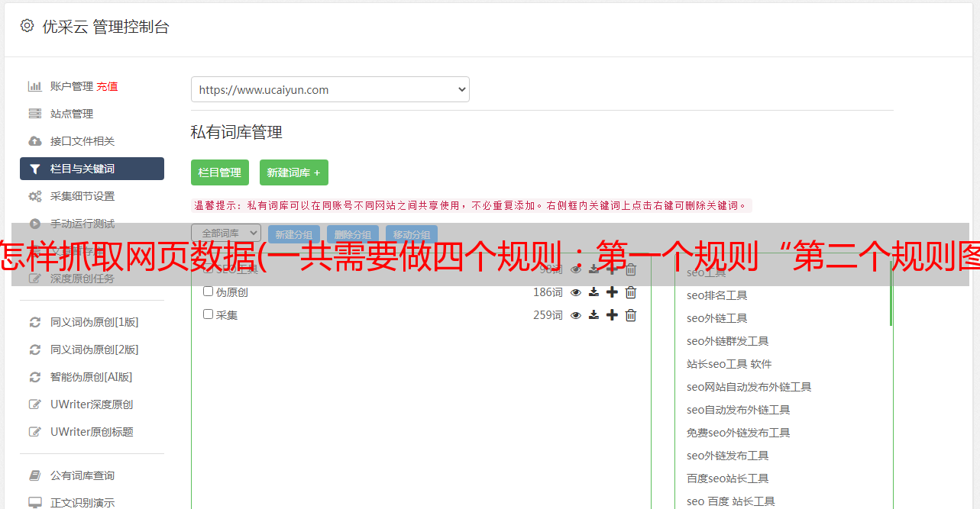Click the bar chart icon for 账户管理
Viewport: 980px width, 509px height.
[x=35, y=86]
